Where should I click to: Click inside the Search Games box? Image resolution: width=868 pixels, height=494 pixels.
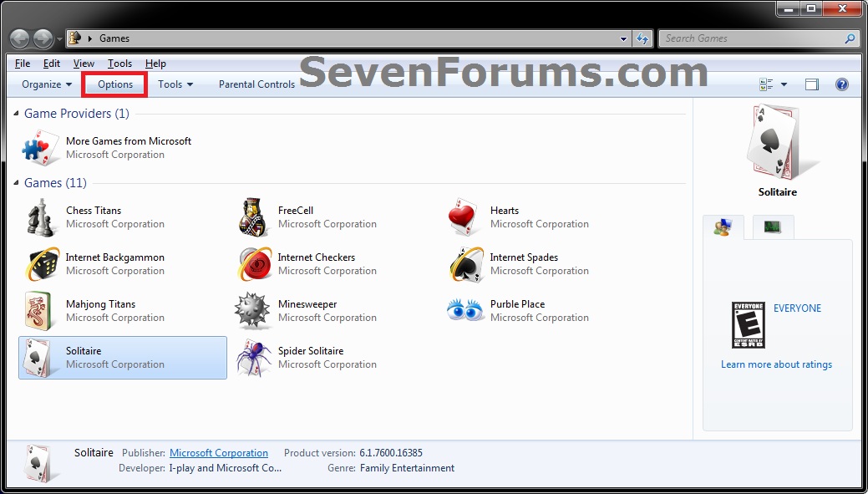tap(752, 38)
